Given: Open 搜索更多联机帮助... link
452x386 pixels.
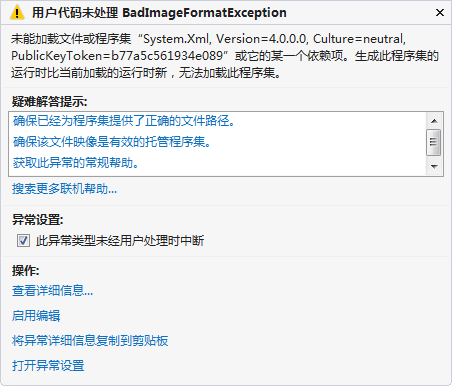Looking at the screenshot, I should click(x=64, y=189).
